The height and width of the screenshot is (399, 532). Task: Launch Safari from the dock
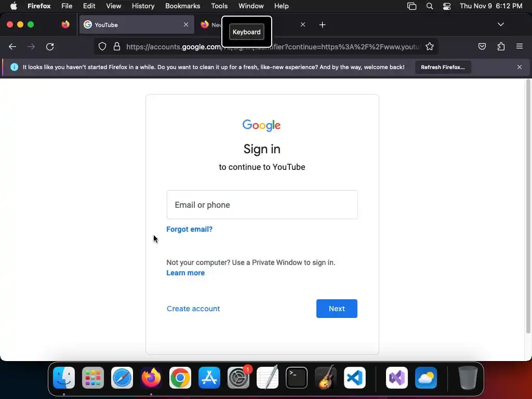[x=122, y=378]
